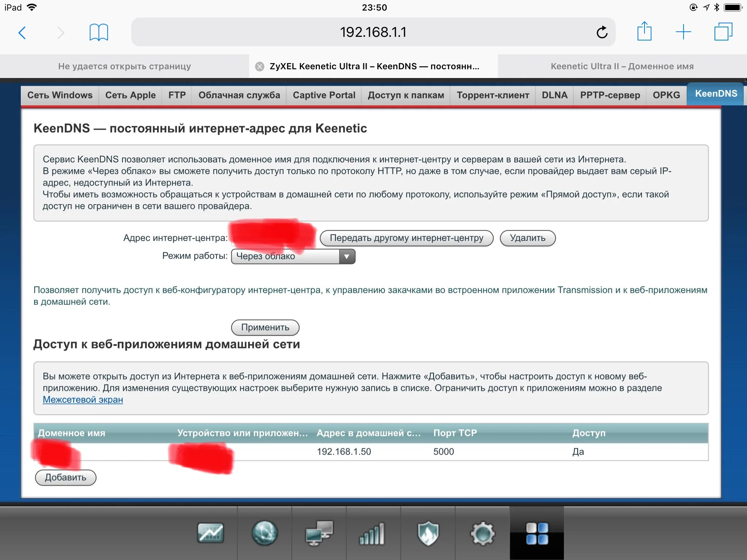This screenshot has width=747, height=560.
Task: Tap Safari's reload page icon
Action: 602,32
